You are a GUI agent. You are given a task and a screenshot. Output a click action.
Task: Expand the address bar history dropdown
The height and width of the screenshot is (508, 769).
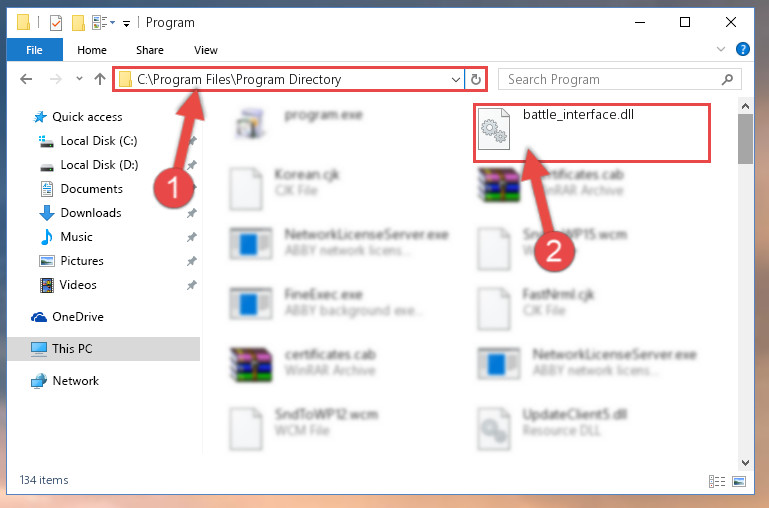click(x=456, y=79)
